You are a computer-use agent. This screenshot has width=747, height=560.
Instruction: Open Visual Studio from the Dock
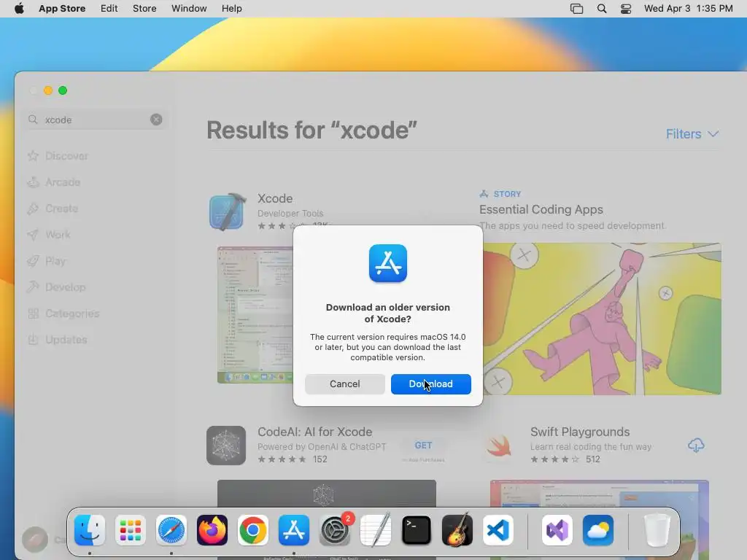(557, 530)
